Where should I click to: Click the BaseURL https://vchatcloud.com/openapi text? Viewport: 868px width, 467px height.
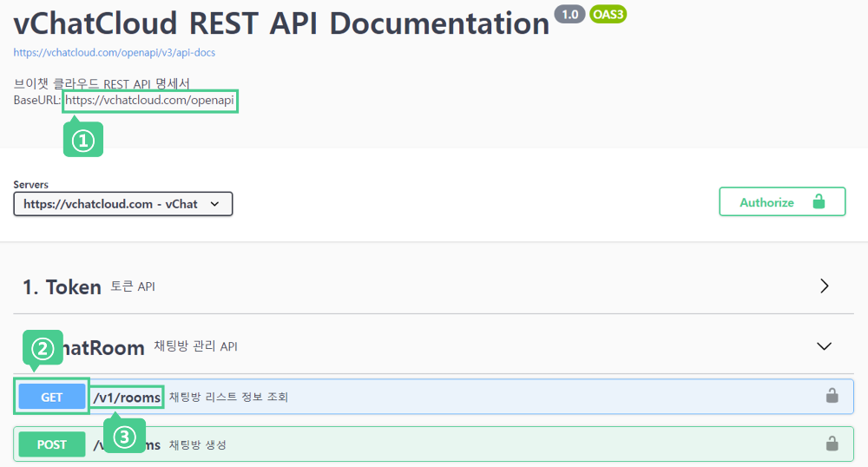click(149, 101)
